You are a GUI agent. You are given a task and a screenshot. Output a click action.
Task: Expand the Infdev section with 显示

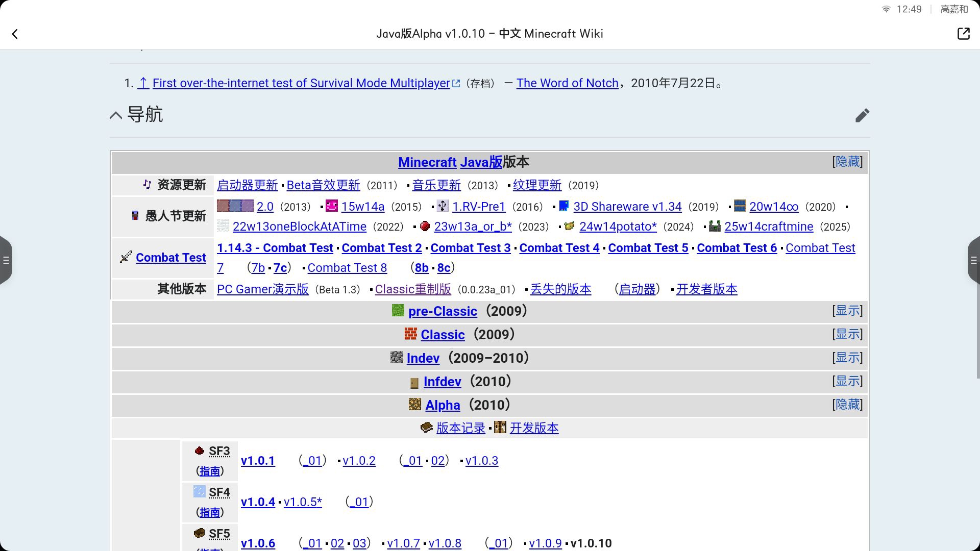(x=847, y=381)
